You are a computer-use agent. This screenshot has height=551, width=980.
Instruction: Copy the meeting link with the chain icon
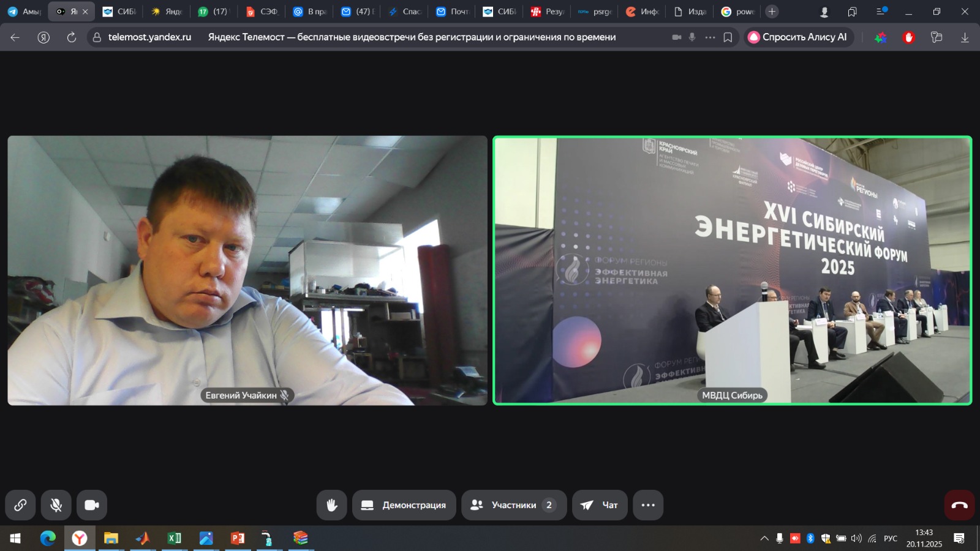[x=20, y=505]
